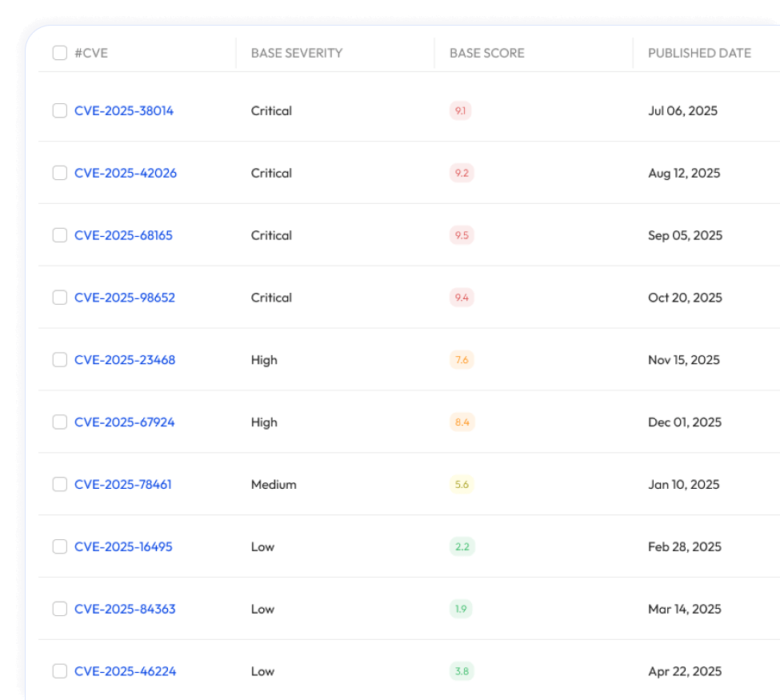780x700 pixels.
Task: Click the green 2.2 score badge
Action: pos(462,546)
